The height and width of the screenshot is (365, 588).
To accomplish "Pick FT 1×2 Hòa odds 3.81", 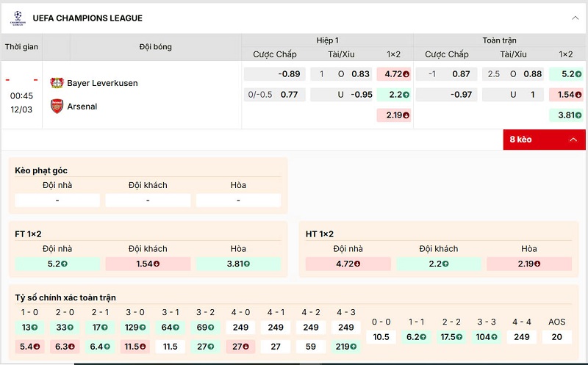I will [238, 264].
